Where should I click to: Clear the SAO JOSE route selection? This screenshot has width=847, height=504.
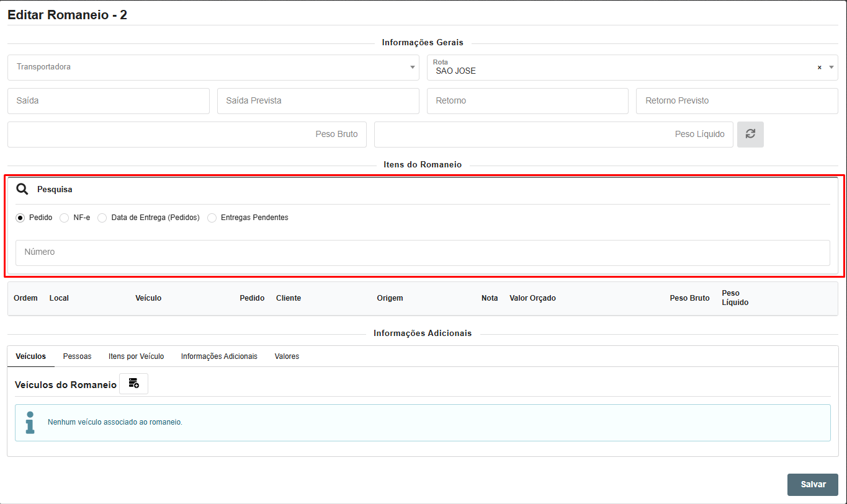tap(819, 68)
